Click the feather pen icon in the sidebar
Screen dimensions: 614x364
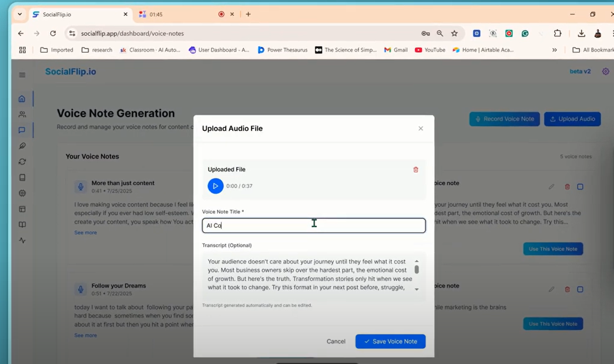(x=22, y=146)
